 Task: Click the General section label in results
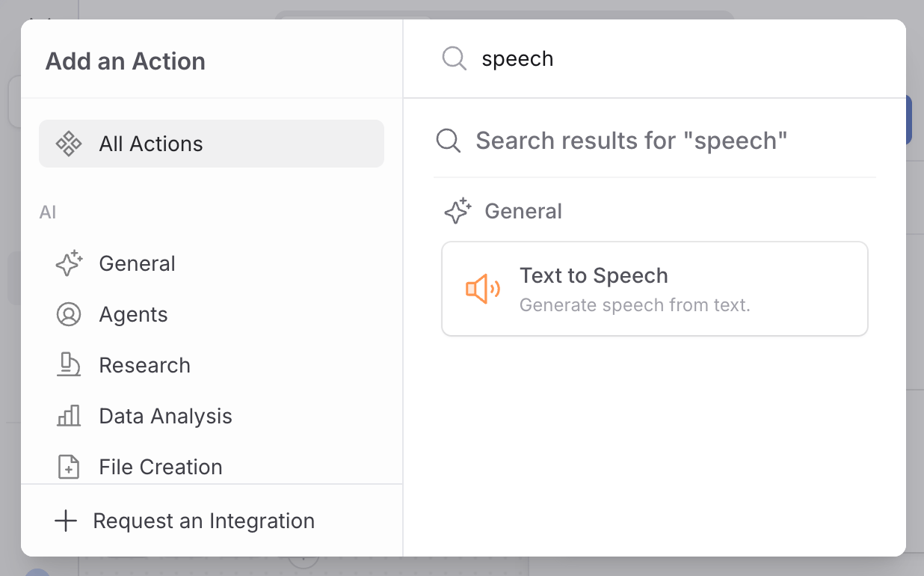pos(523,211)
